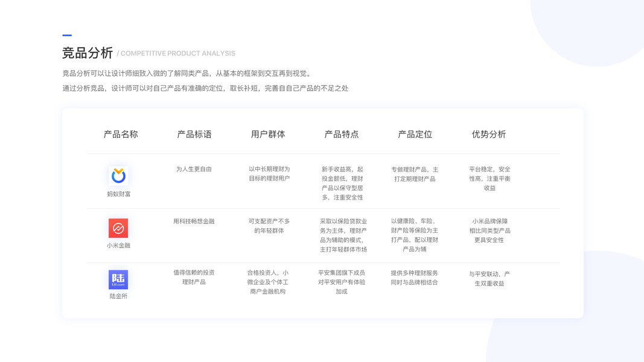This screenshot has width=644, height=362.
Task: Click the cell starting 平台稳定，安全性高
Action: (489, 178)
